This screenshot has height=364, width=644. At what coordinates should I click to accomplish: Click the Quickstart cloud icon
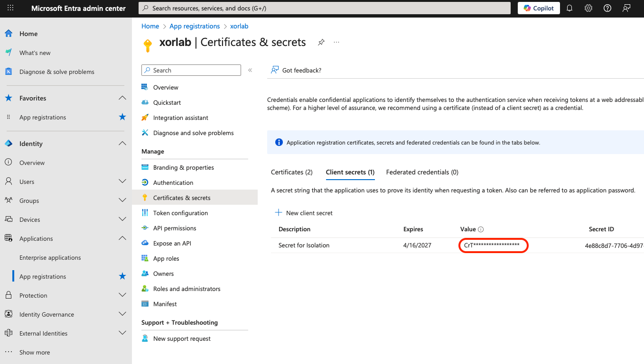point(145,102)
